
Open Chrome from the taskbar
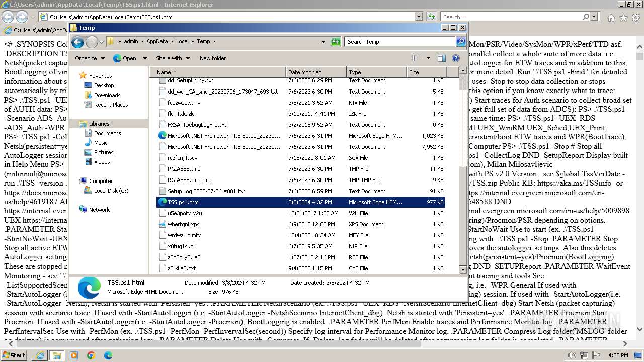(x=91, y=355)
